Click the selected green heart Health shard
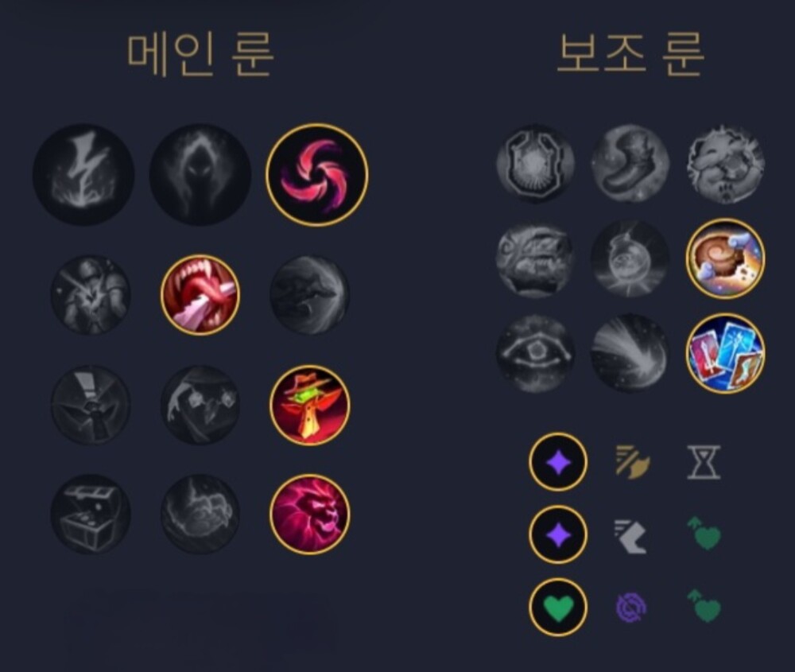The image size is (795, 672). tap(558, 607)
